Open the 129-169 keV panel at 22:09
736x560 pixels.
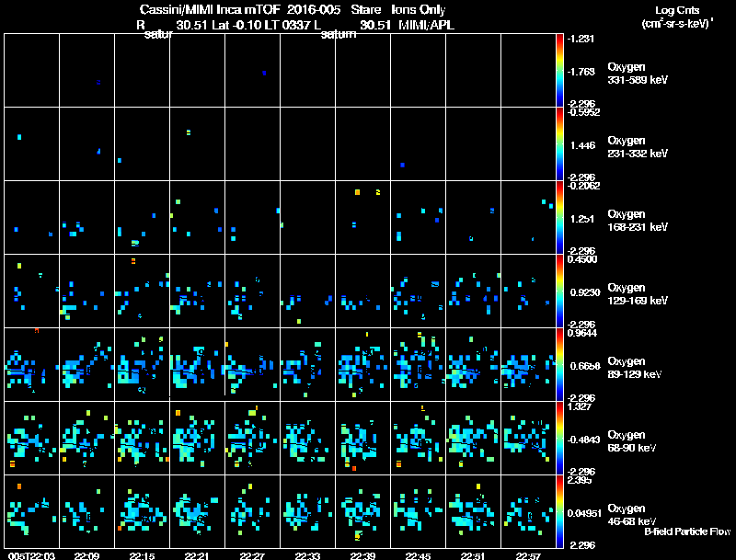click(x=86, y=291)
